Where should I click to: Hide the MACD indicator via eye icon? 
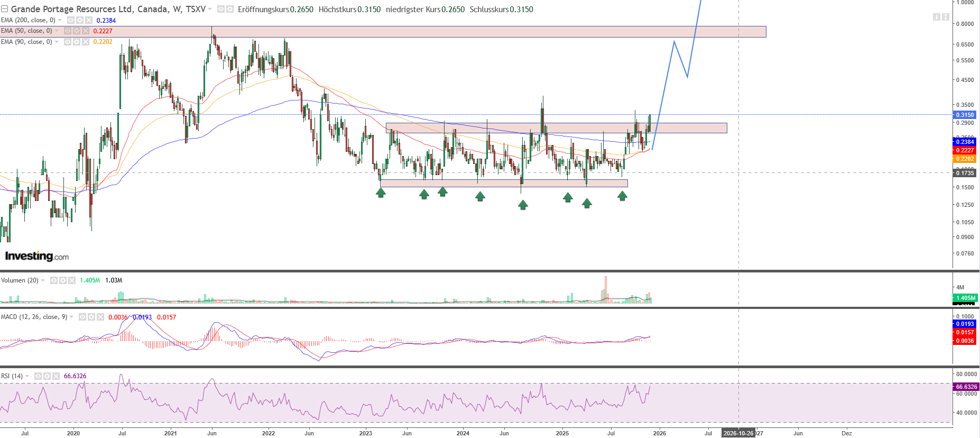pos(82,317)
